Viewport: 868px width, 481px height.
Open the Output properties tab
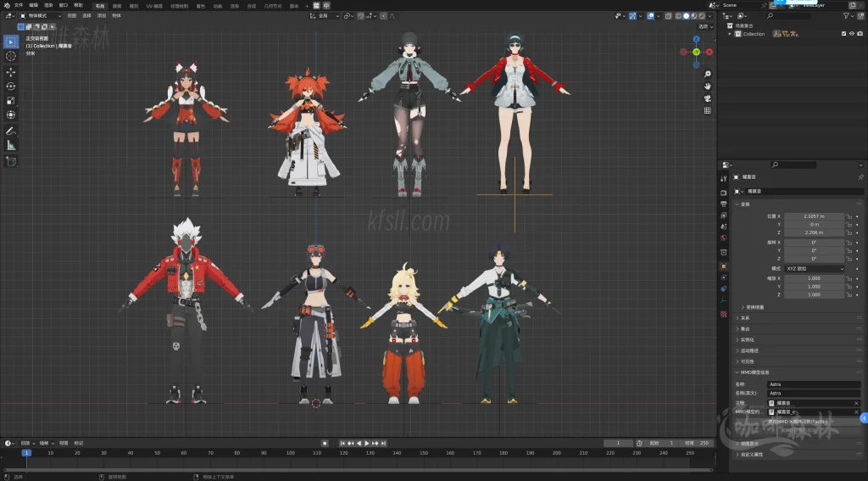click(x=724, y=204)
